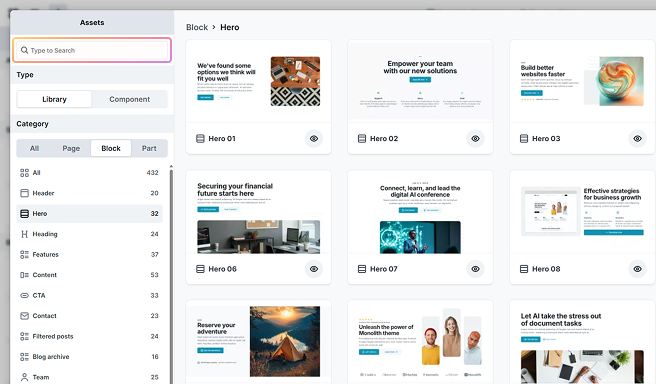Select the Features category row

click(89, 254)
